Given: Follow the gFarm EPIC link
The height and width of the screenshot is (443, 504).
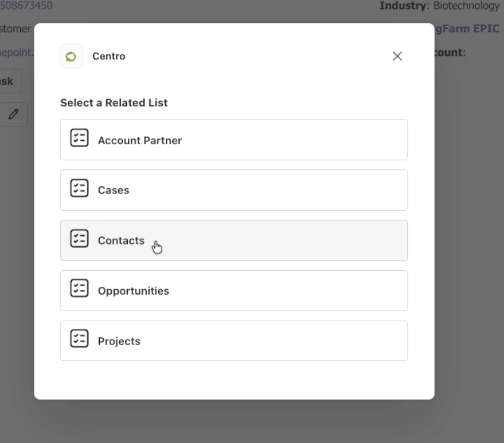Looking at the screenshot, I should (x=467, y=29).
